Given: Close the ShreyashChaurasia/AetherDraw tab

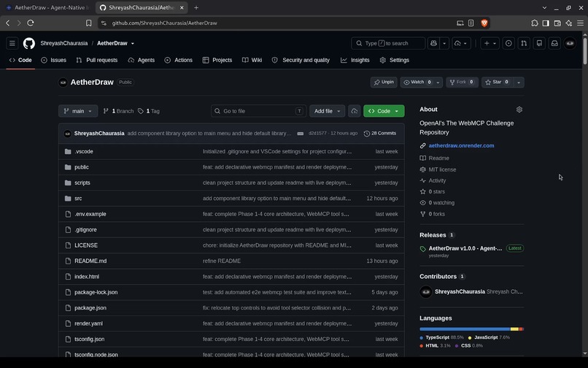Looking at the screenshot, I should 182,7.
